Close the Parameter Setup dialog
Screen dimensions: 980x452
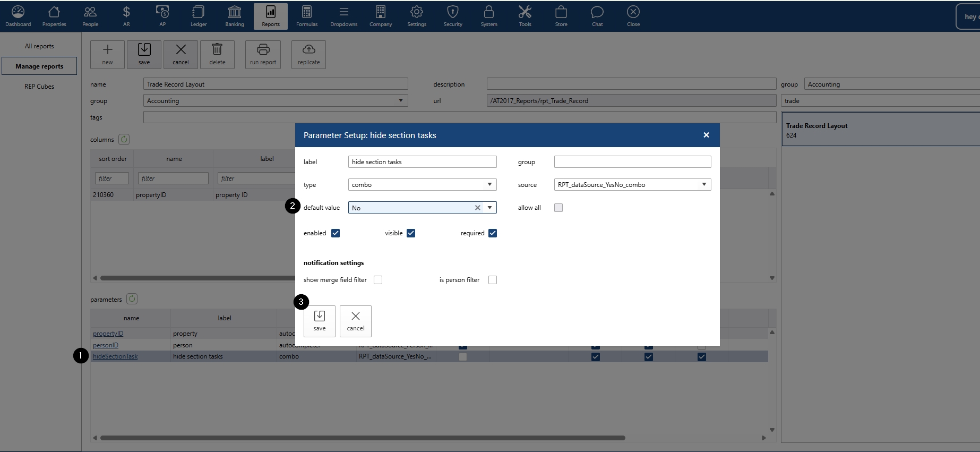[706, 135]
